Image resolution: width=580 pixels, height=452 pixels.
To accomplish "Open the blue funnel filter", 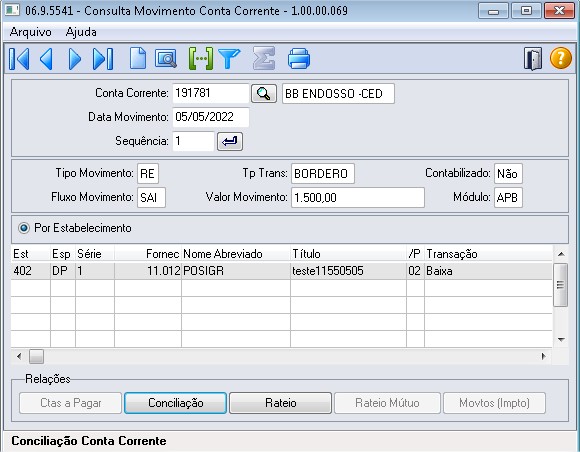I will [229, 59].
